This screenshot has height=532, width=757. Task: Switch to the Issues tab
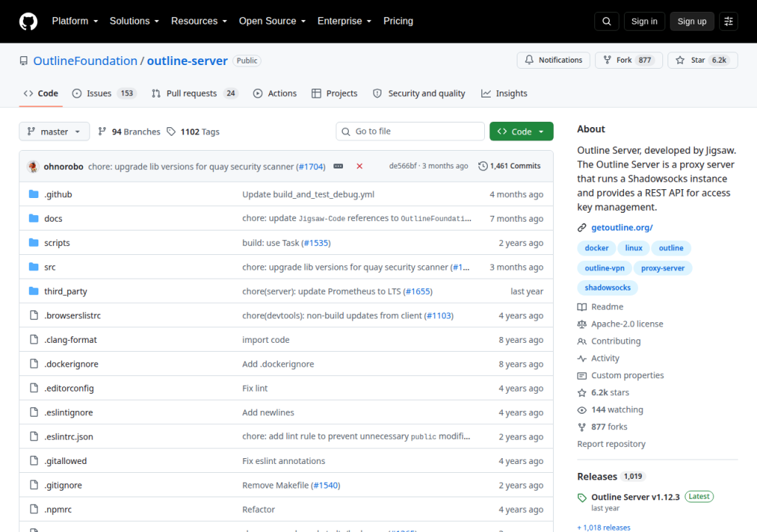103,93
